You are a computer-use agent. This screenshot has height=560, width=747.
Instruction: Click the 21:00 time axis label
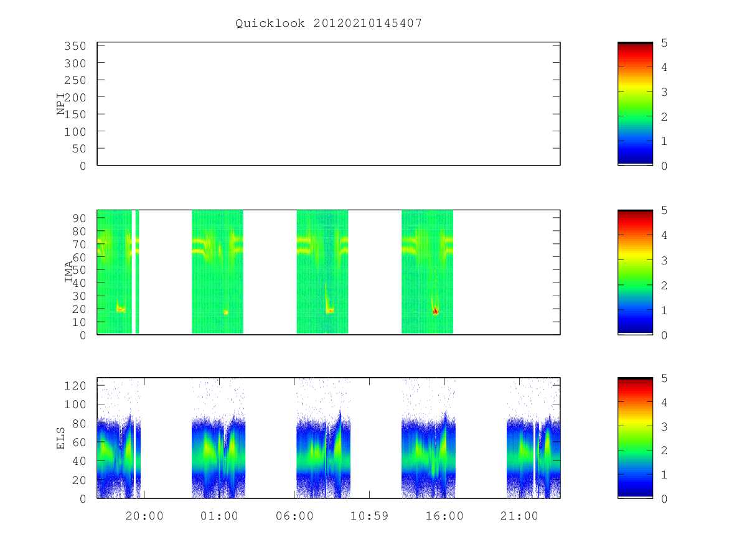click(x=519, y=516)
